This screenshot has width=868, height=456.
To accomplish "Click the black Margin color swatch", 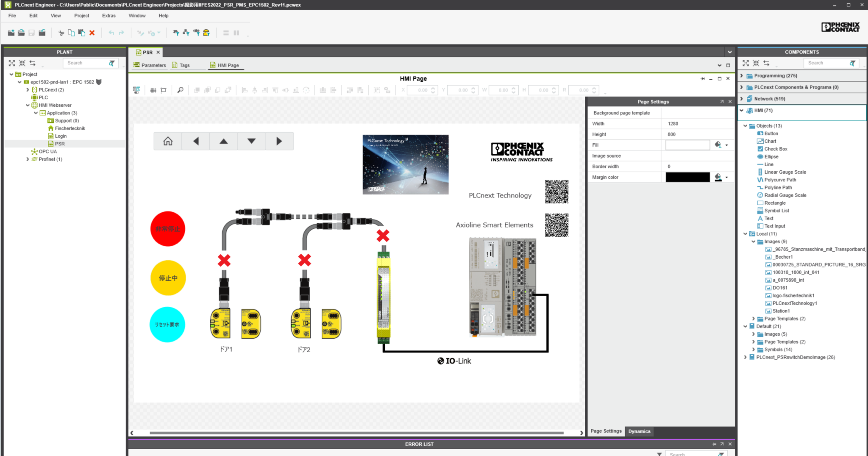I will point(687,177).
